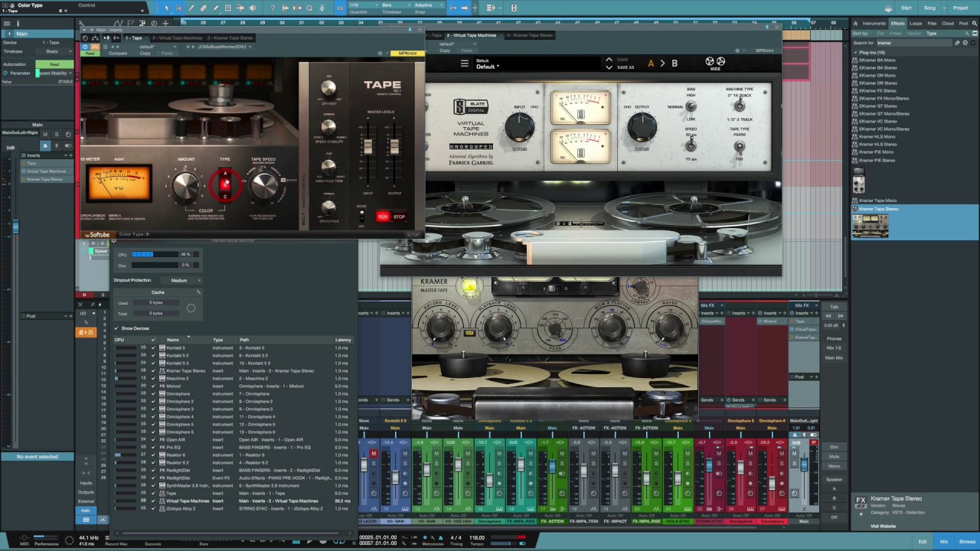Select Kramer Tape Mono in the browser list
Image resolution: width=980 pixels, height=551 pixels.
click(x=877, y=201)
